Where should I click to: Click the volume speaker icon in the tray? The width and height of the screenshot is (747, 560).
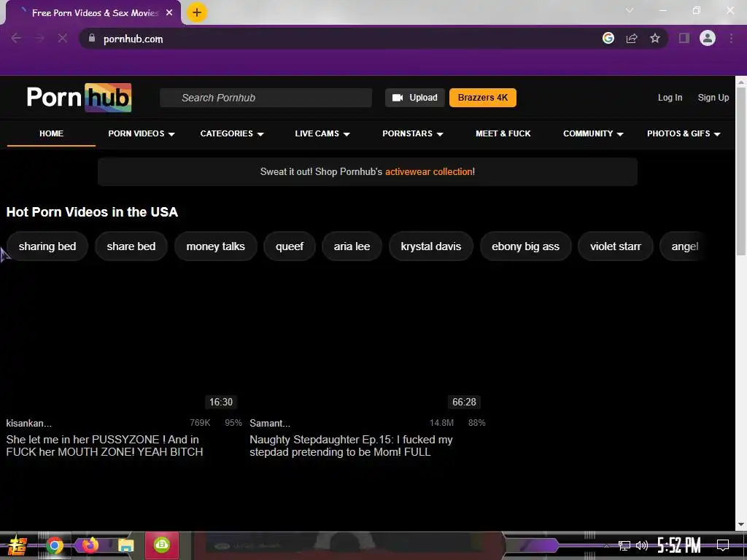point(642,545)
